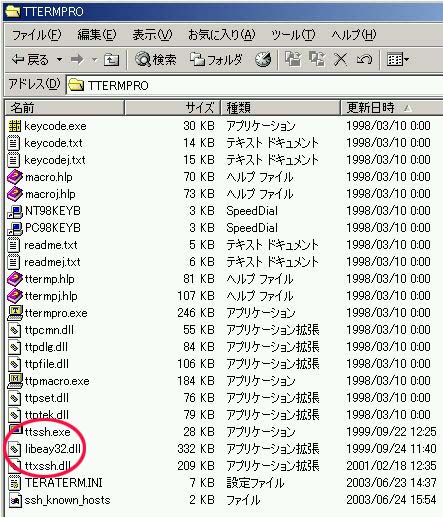
Task: Select the libeay32.dll file
Action: click(x=53, y=449)
